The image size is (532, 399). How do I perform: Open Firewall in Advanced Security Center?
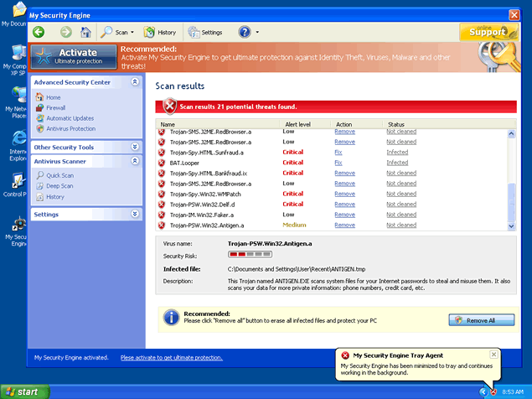pos(55,107)
